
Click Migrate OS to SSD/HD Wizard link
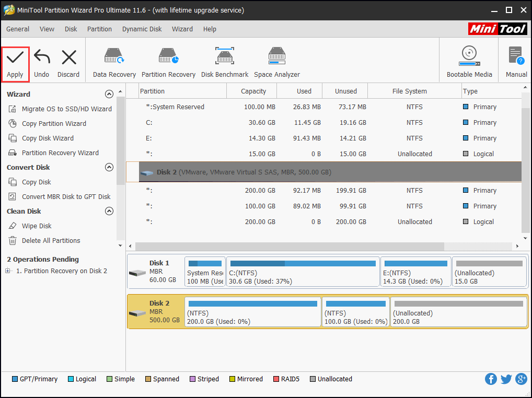click(x=67, y=109)
